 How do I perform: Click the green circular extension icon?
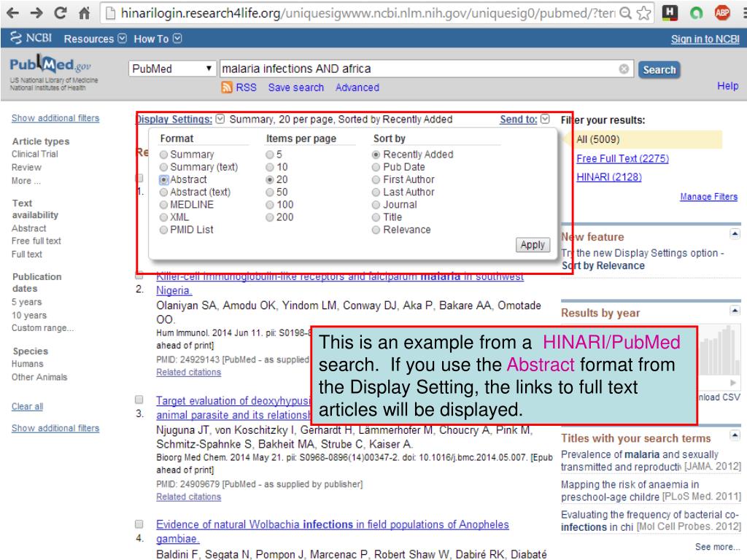click(x=697, y=13)
